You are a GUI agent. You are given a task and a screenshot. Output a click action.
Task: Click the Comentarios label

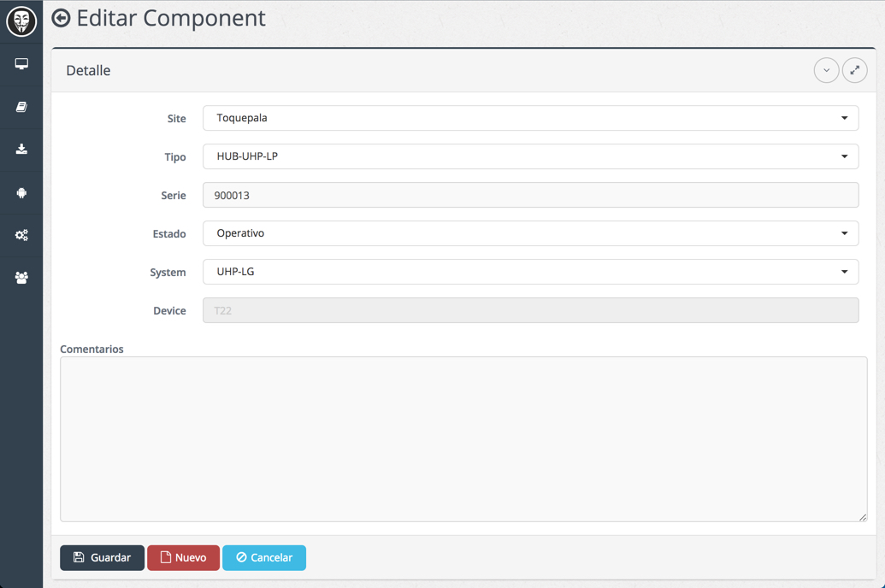(91, 349)
